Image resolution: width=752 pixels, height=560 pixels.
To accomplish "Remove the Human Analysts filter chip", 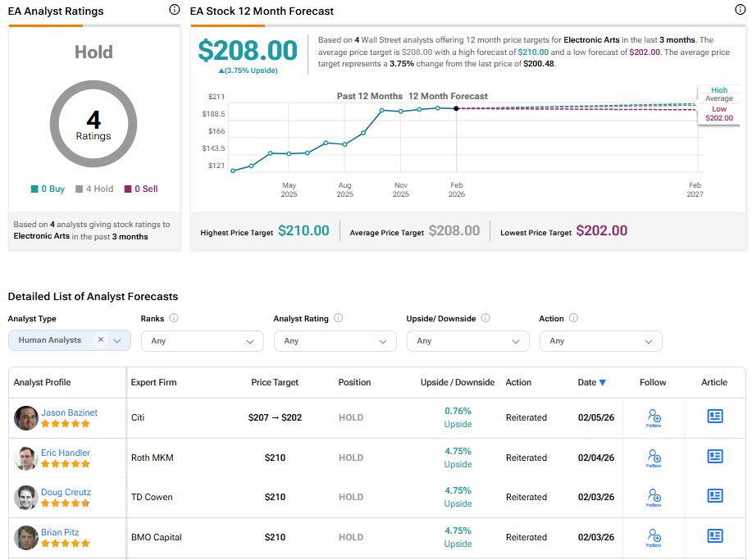I will tap(101, 339).
